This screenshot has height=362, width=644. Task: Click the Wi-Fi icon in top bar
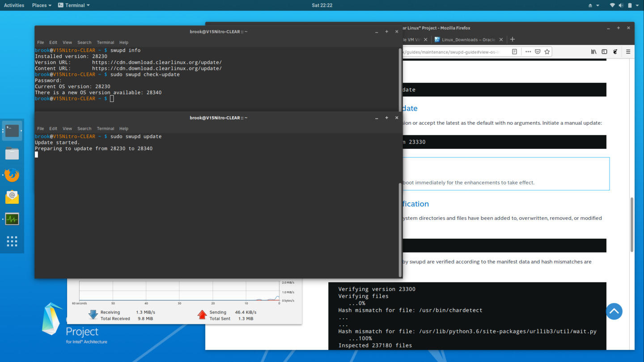point(612,5)
